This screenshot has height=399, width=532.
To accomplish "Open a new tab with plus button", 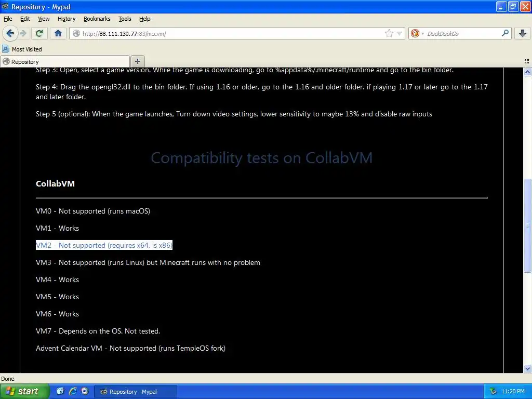I will point(137,61).
